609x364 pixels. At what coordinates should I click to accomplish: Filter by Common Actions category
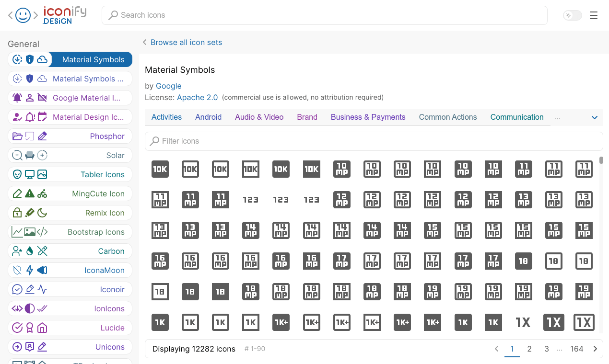click(448, 117)
